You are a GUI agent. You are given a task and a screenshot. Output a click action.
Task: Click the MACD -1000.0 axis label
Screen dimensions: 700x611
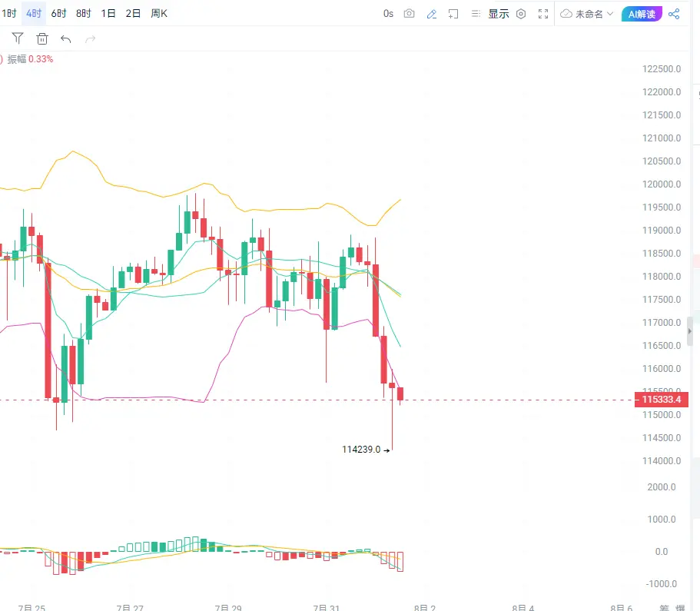click(x=661, y=584)
